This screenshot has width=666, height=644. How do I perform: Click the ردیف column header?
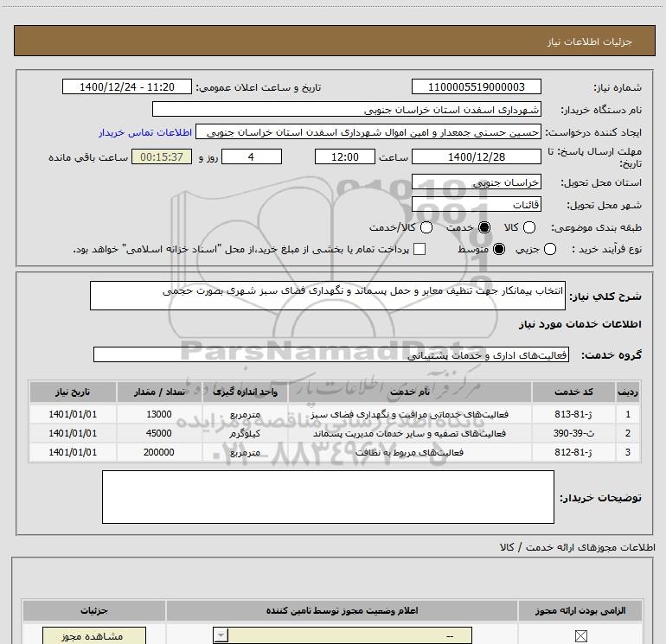tap(628, 392)
